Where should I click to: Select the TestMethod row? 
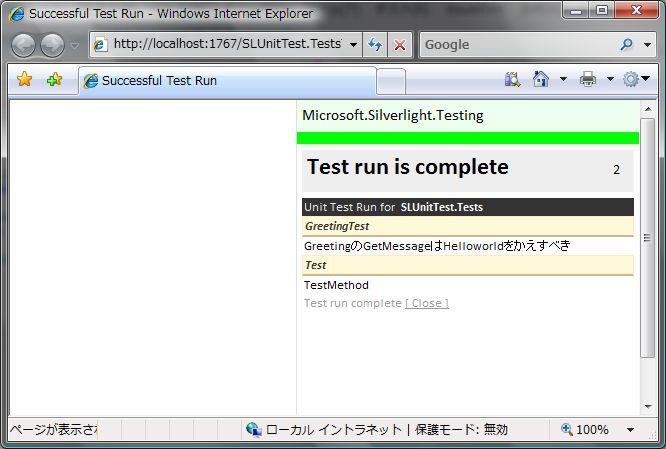(468, 285)
